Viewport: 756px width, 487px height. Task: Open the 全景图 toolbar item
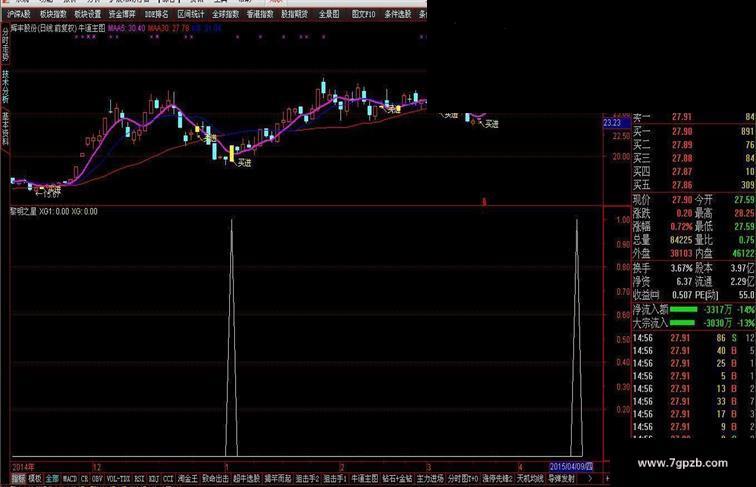point(329,14)
